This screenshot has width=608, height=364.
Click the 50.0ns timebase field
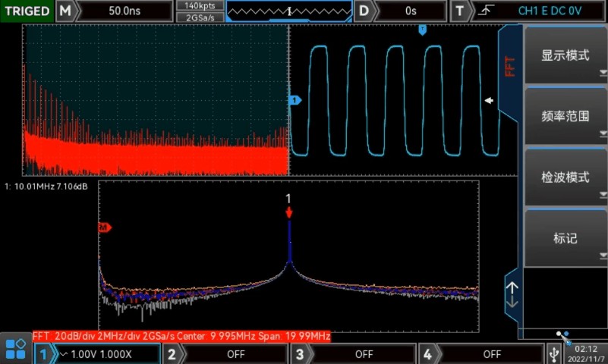pyautogui.click(x=124, y=11)
